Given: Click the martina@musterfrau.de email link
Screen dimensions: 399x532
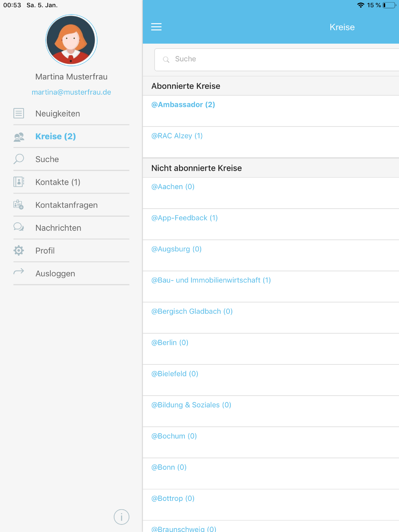Looking at the screenshot, I should 72,92.
